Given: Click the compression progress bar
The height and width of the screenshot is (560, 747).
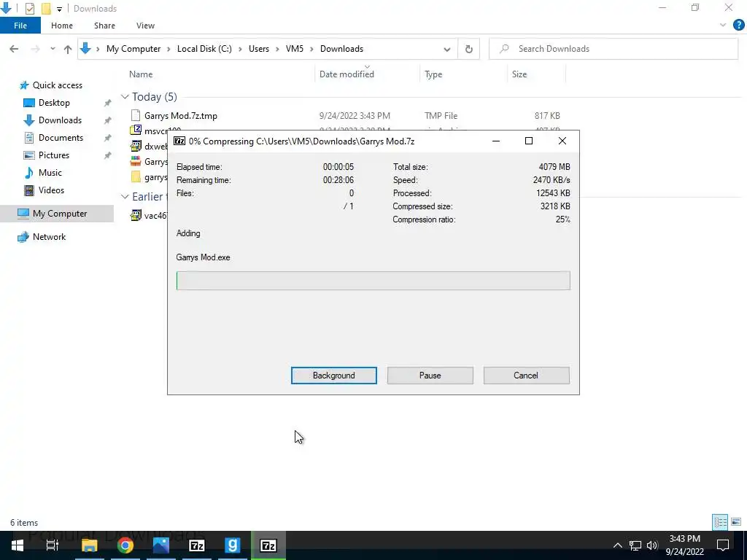Looking at the screenshot, I should (x=373, y=281).
